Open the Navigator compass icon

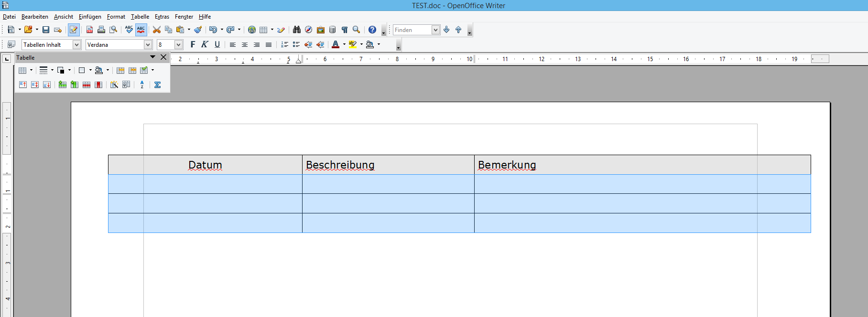click(309, 30)
